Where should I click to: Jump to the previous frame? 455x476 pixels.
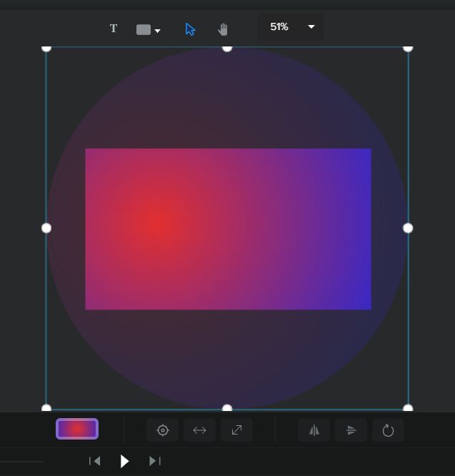[94, 461]
